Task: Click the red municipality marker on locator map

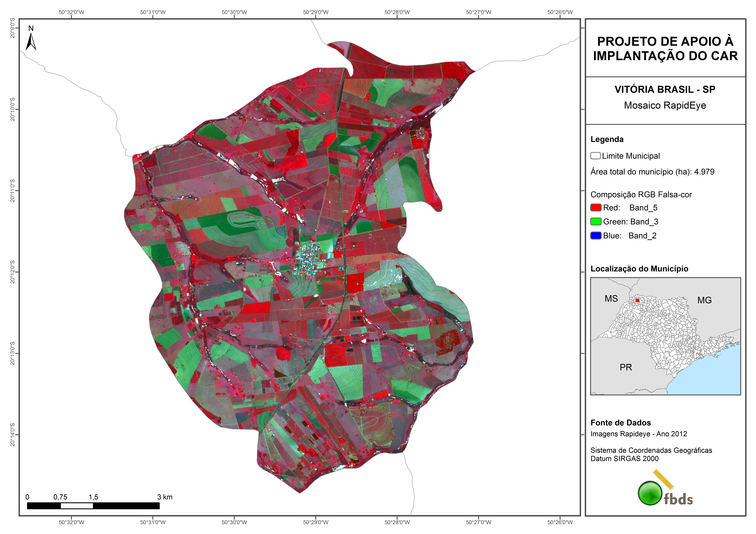Action: click(637, 300)
